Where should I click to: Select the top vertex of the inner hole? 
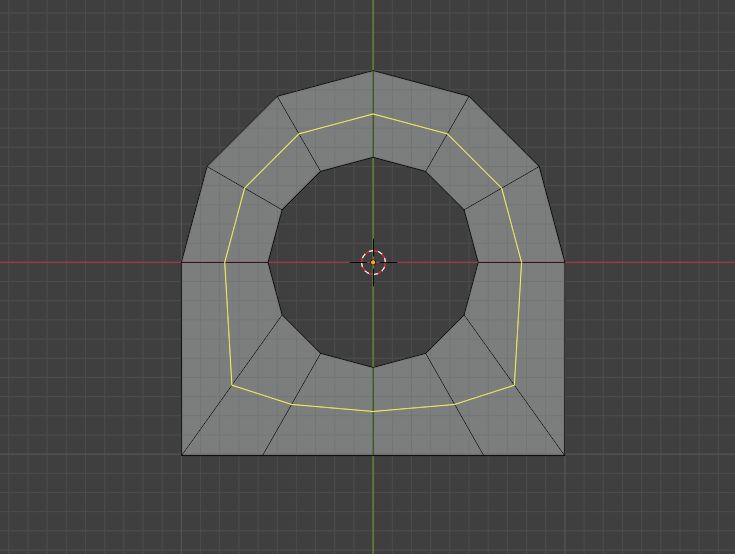[373, 157]
